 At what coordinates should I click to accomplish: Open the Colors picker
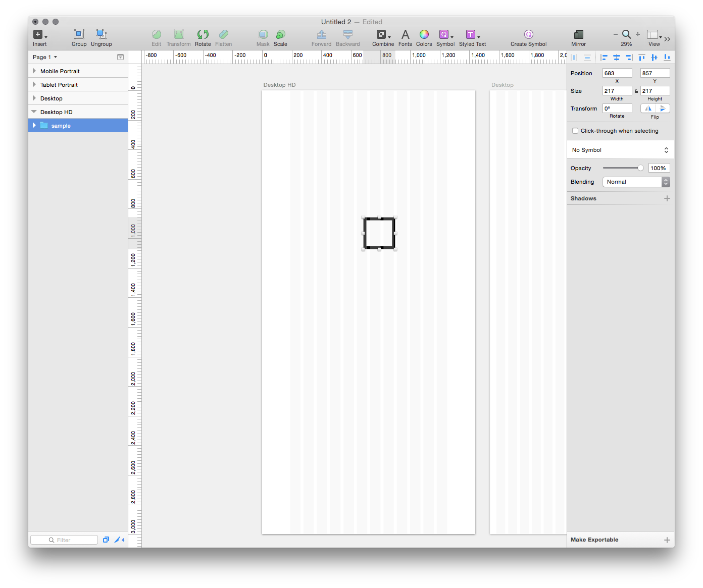[x=424, y=34]
